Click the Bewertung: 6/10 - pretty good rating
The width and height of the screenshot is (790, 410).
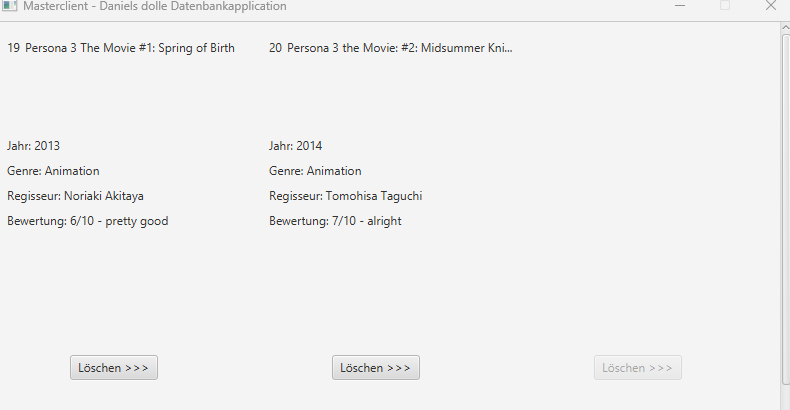tap(88, 221)
